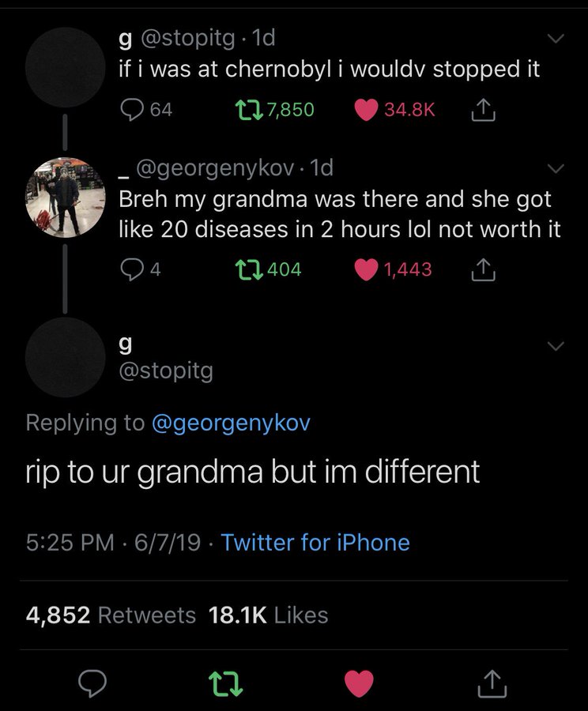The width and height of the screenshot is (588, 711).
Task: Reply to the chernobyl tweet with 64 replies
Action: (x=132, y=110)
